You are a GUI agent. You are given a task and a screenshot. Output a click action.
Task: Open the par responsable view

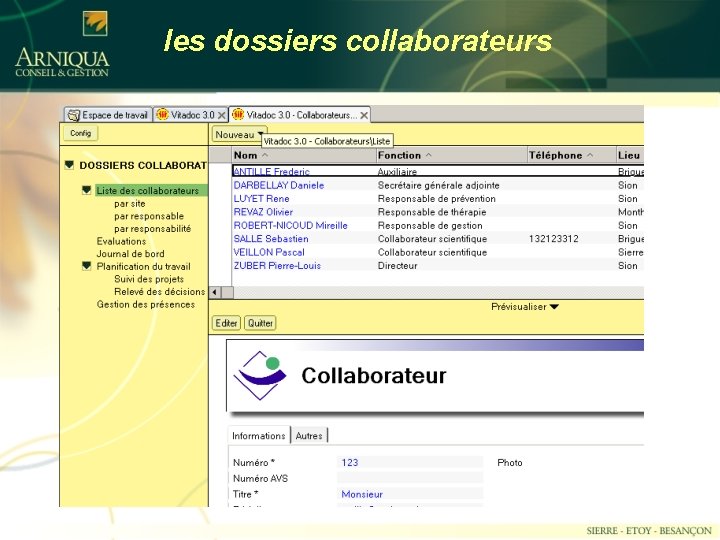(x=149, y=216)
